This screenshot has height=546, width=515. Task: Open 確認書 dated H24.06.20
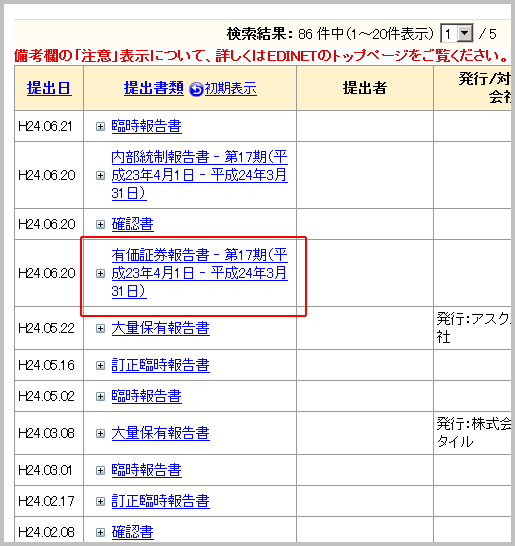pyautogui.click(x=132, y=224)
